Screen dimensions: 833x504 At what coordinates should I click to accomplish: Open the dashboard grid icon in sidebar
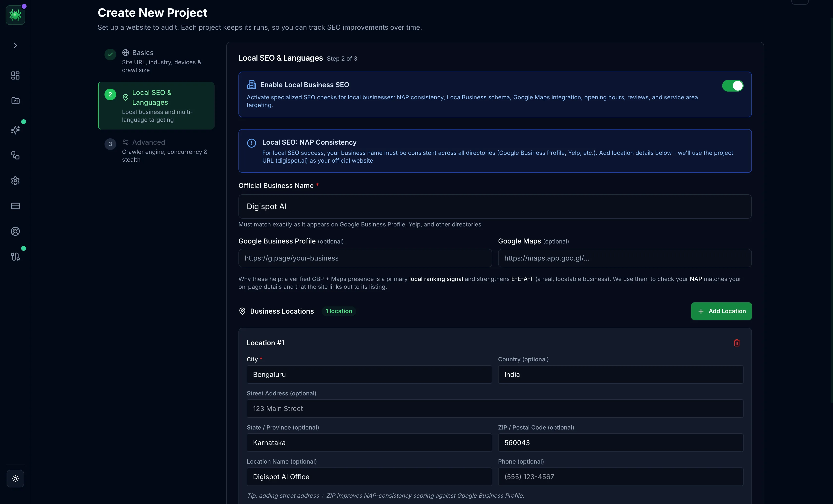(x=15, y=75)
